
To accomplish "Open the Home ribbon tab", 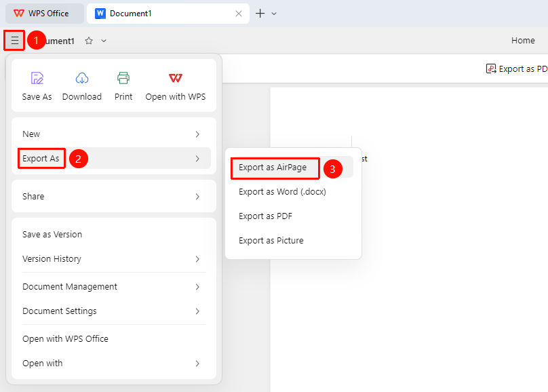I will pyautogui.click(x=523, y=41).
